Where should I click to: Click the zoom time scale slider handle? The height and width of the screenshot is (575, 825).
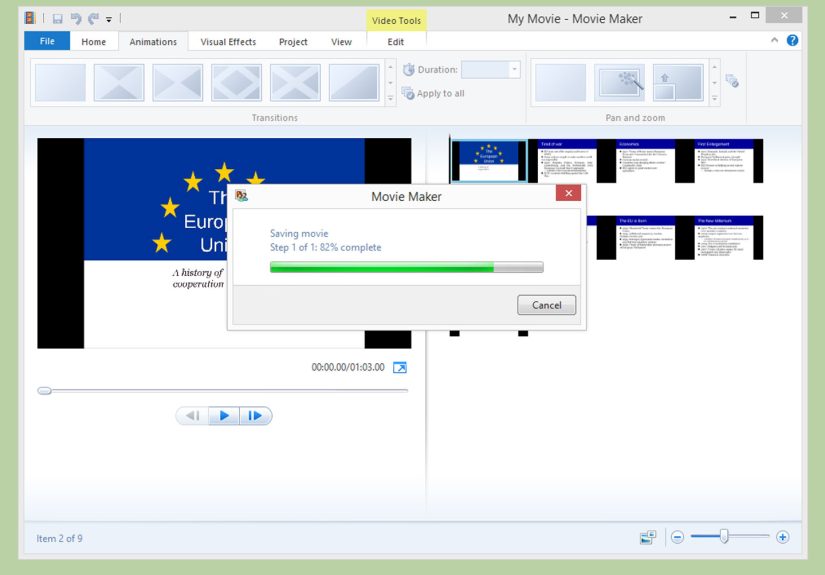(724, 536)
